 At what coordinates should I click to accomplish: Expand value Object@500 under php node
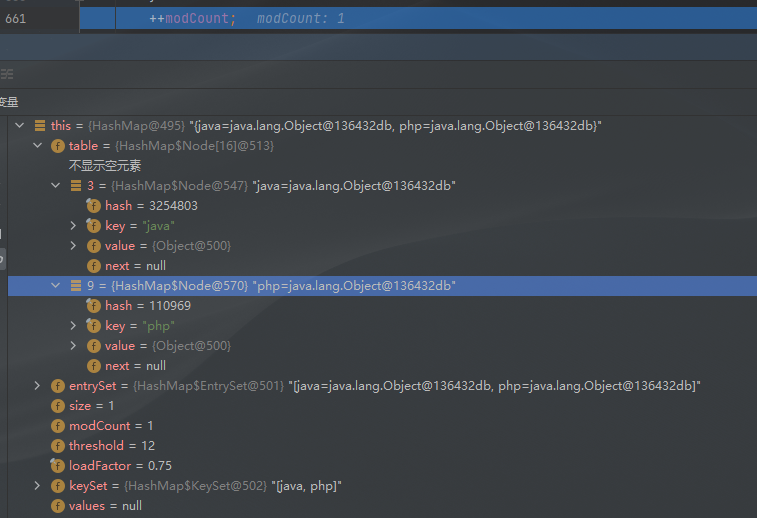[x=73, y=345]
